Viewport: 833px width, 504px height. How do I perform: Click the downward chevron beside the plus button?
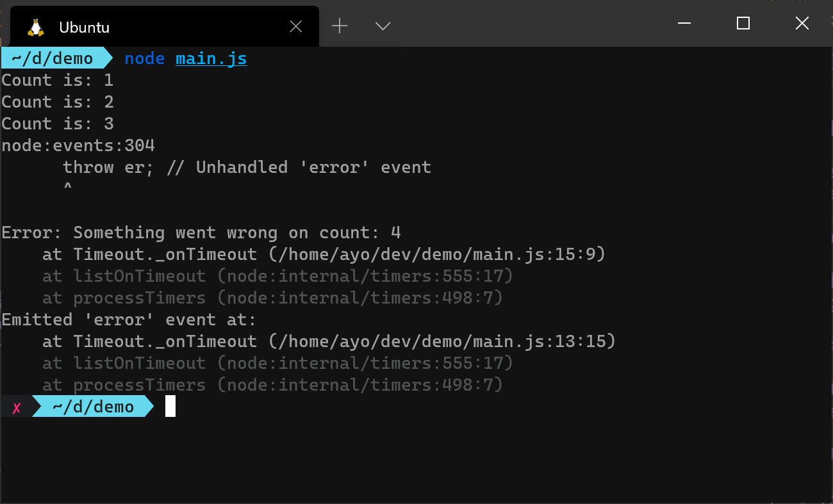pyautogui.click(x=382, y=26)
